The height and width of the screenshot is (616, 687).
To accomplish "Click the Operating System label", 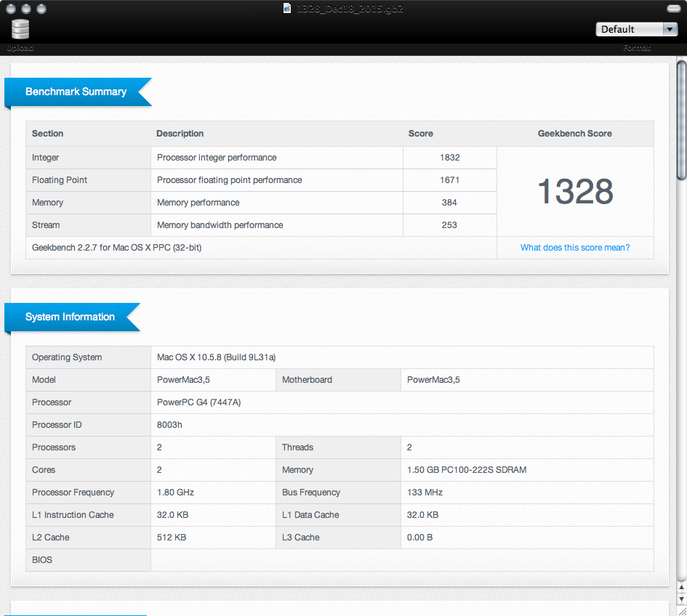I will [67, 357].
